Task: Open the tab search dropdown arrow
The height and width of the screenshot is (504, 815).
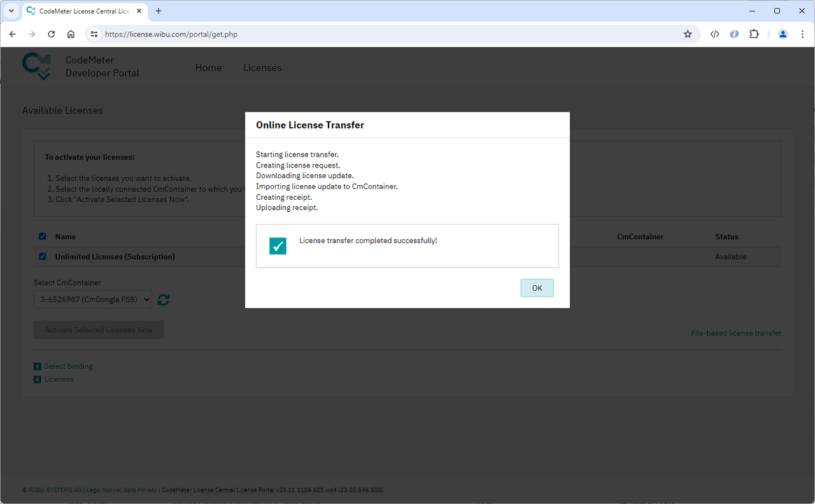Action: 11,11
